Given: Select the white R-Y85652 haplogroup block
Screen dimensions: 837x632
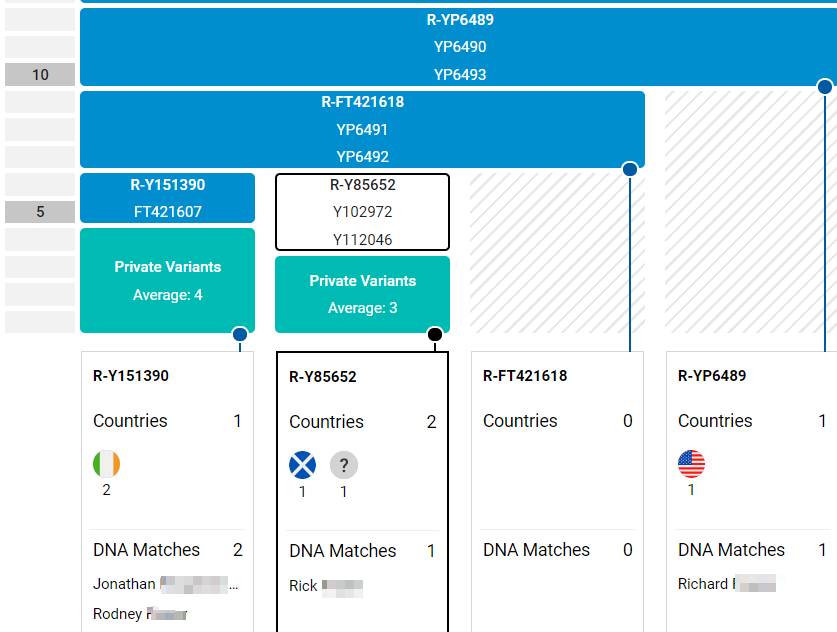Looking at the screenshot, I should 362,212.
